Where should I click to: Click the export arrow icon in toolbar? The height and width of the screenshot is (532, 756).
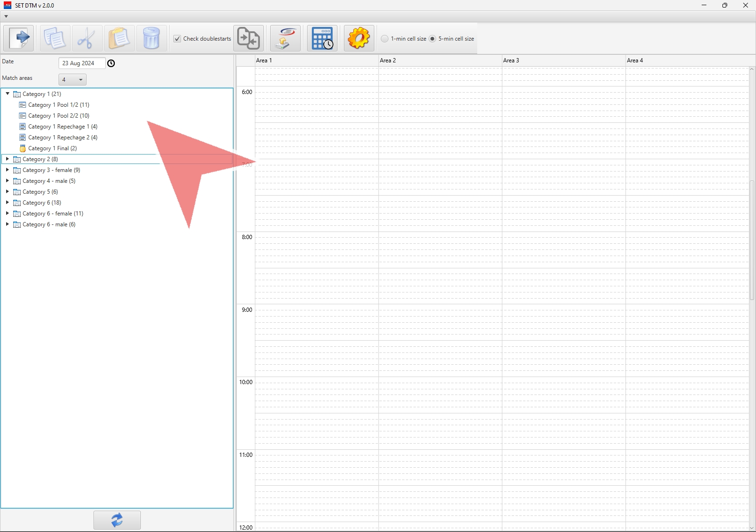19,38
